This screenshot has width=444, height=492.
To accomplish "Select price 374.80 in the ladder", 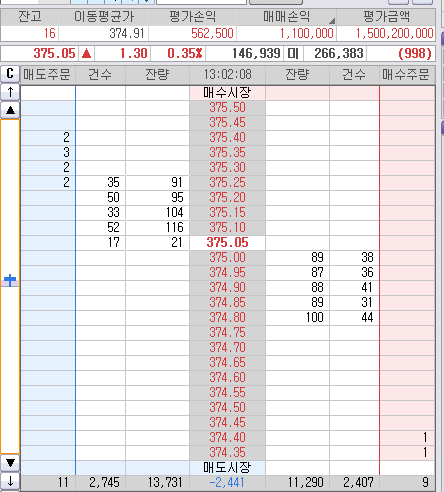I will click(227, 317).
